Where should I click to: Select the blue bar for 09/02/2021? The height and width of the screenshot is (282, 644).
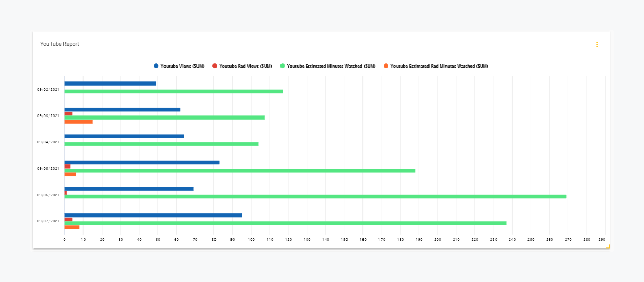tap(110, 83)
